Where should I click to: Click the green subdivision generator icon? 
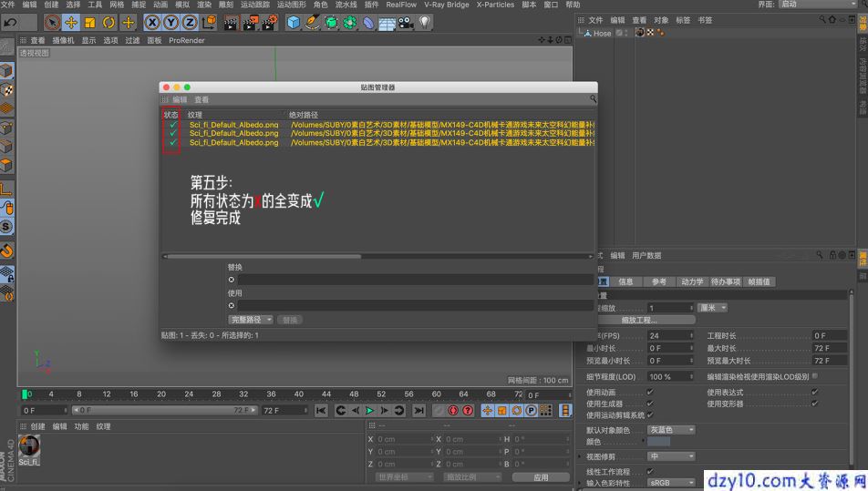[331, 23]
